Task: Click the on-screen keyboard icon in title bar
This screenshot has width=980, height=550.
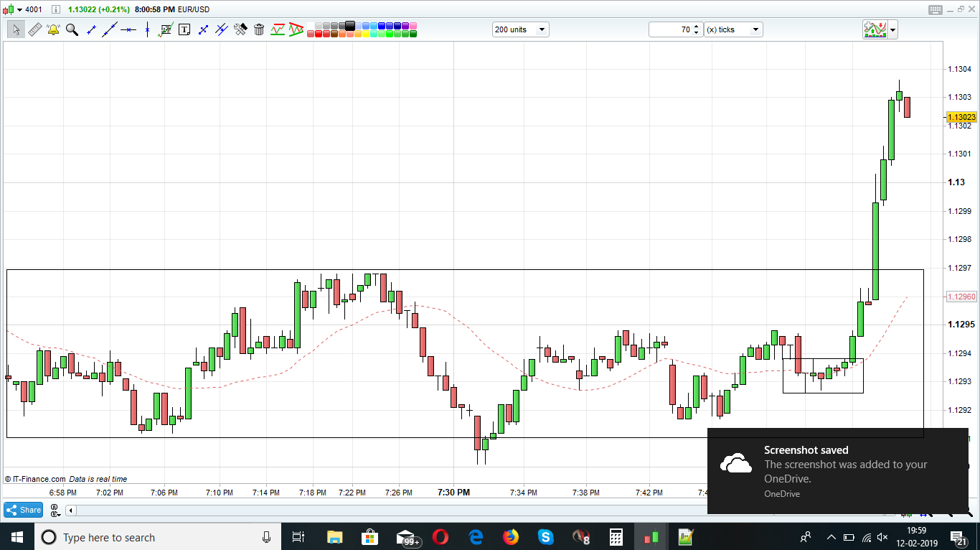Action: click(x=936, y=9)
